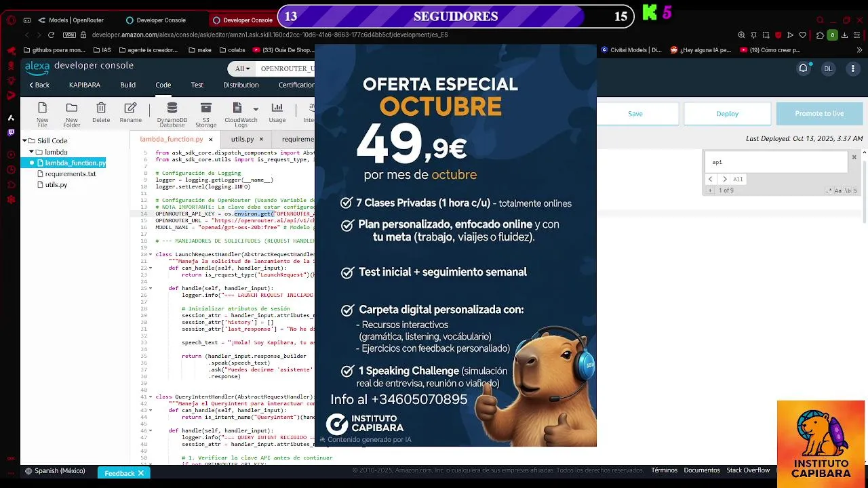The image size is (868, 488).
Task: Click Promote to live button
Action: 819,114
